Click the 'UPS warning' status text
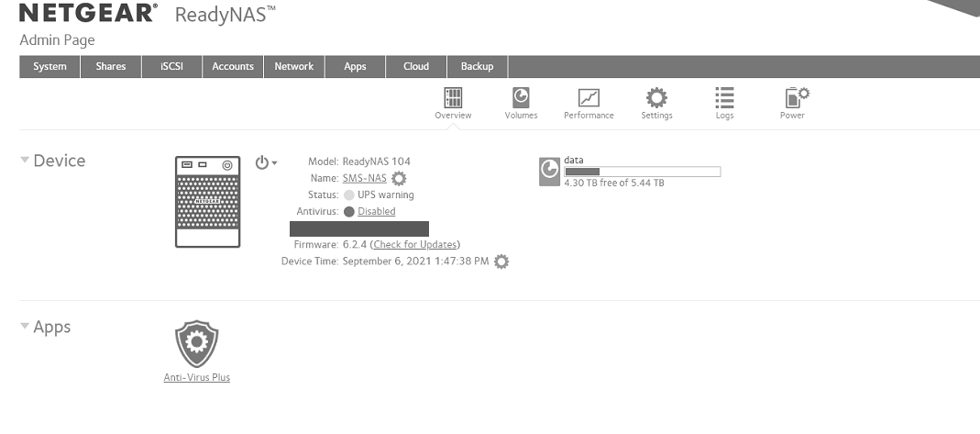980x434 pixels. [386, 195]
